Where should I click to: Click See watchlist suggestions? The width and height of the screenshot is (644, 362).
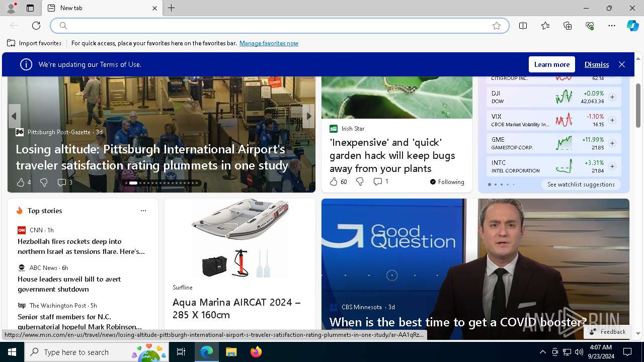point(581,185)
